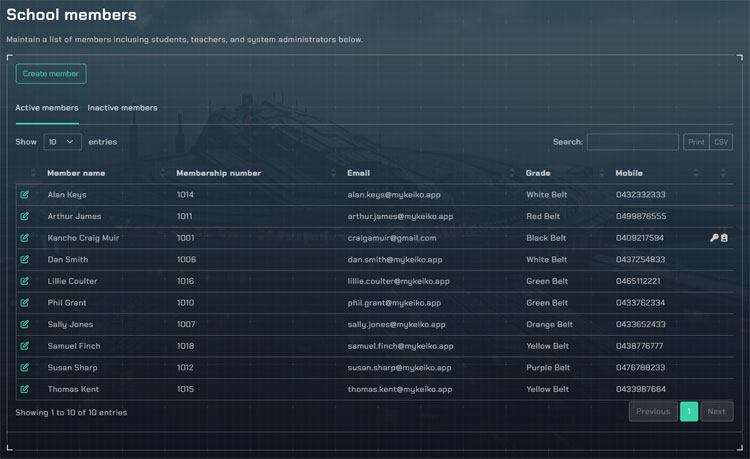Click the key icon in Kancho Craig Muir's row
Image resolution: width=750 pixels, height=459 pixels.
[714, 238]
